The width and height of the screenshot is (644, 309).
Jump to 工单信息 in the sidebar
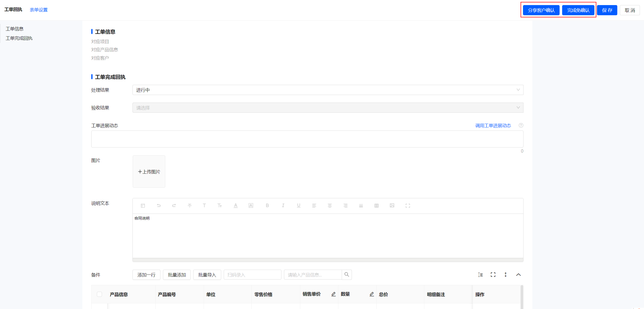15,29
